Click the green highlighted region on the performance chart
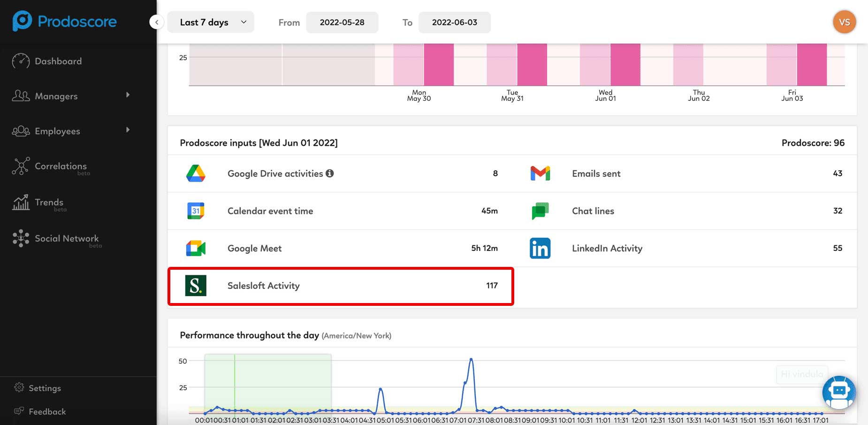Image resolution: width=868 pixels, height=425 pixels. point(268,384)
